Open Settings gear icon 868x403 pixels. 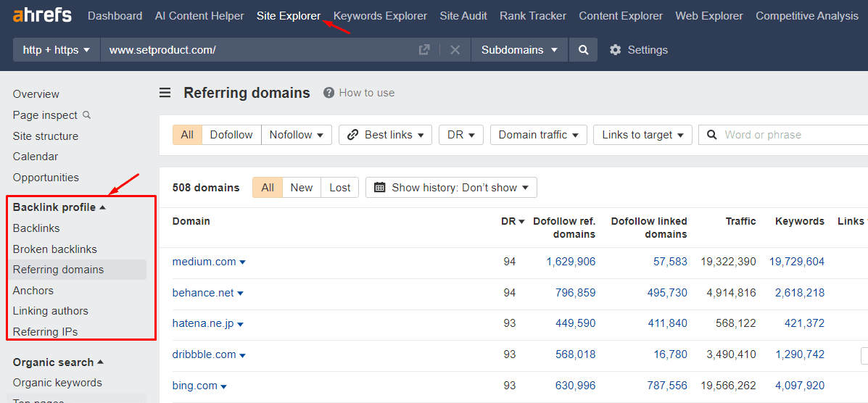click(x=616, y=50)
